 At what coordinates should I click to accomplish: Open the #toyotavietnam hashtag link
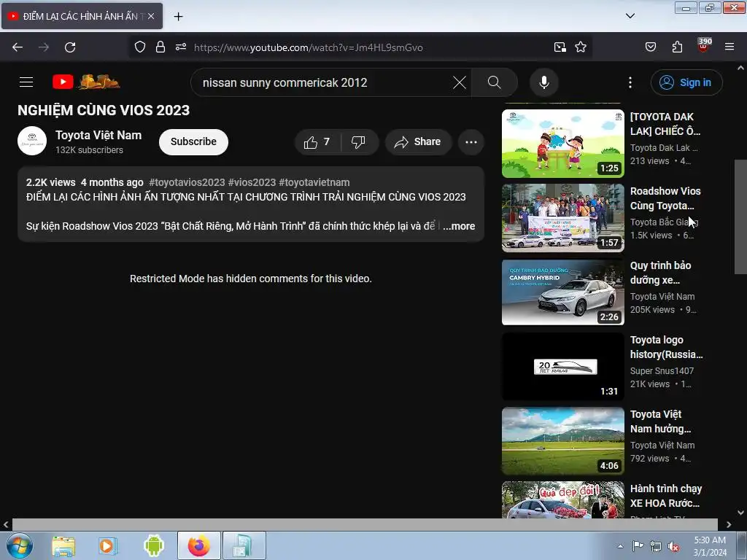(314, 182)
